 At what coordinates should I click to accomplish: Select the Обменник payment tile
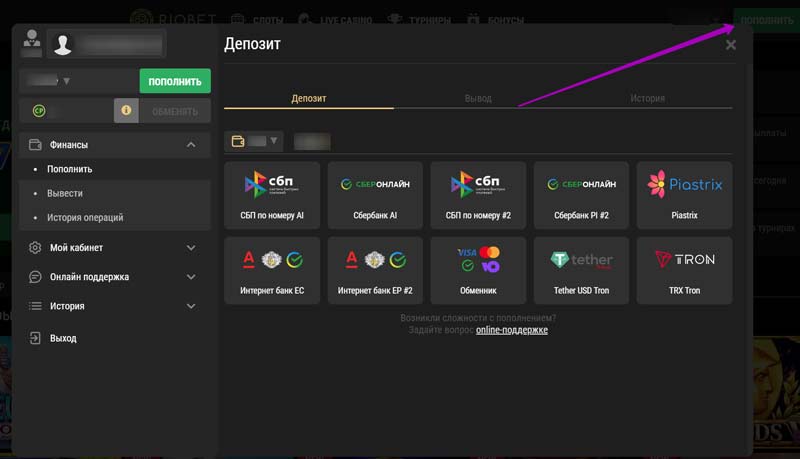(478, 269)
